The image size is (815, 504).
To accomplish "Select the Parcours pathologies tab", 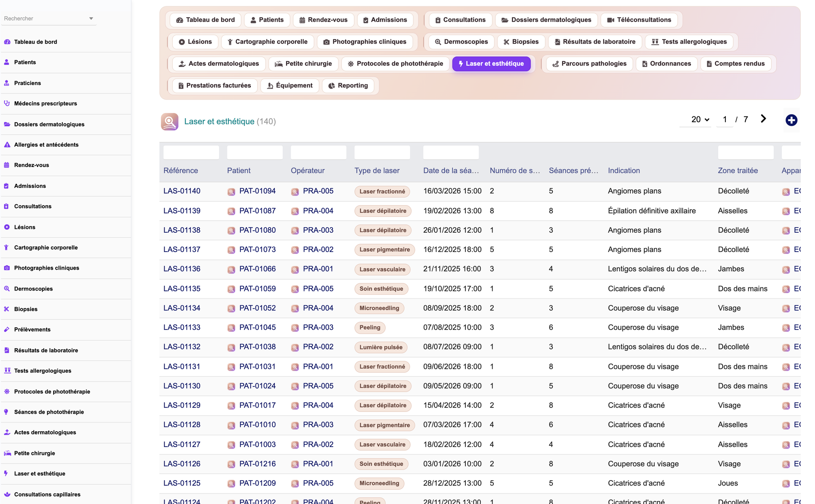I will [x=589, y=64].
